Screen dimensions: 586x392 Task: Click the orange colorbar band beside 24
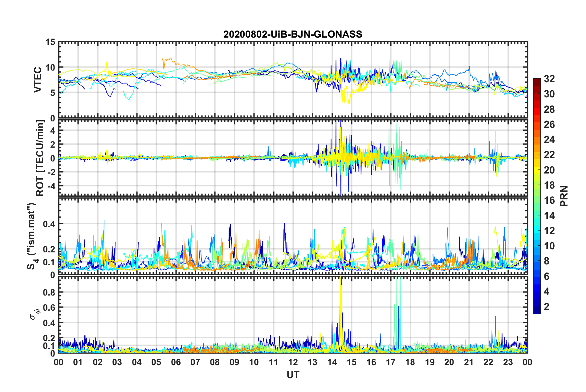click(537, 140)
